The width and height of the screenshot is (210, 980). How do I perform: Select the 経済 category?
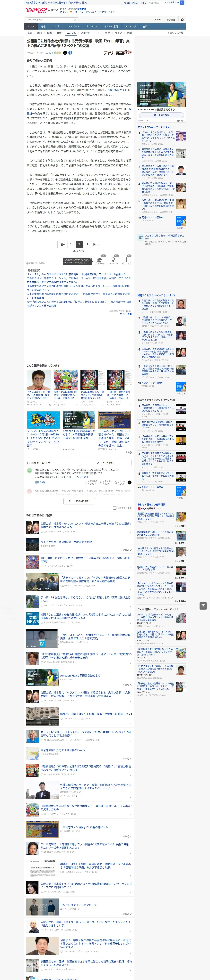(59, 33)
